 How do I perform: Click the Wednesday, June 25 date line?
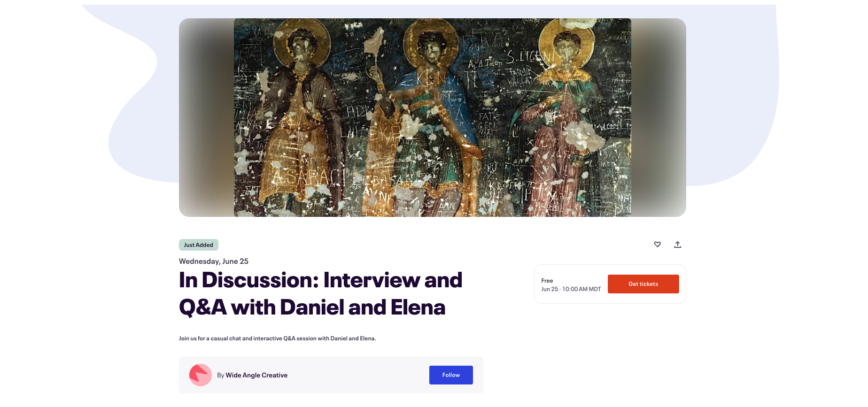214,261
